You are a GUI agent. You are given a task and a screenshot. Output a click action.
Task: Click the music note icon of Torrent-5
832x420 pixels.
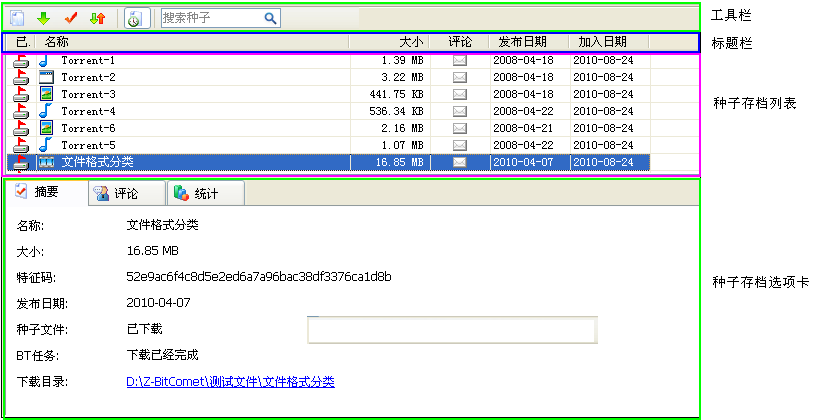tap(46, 145)
